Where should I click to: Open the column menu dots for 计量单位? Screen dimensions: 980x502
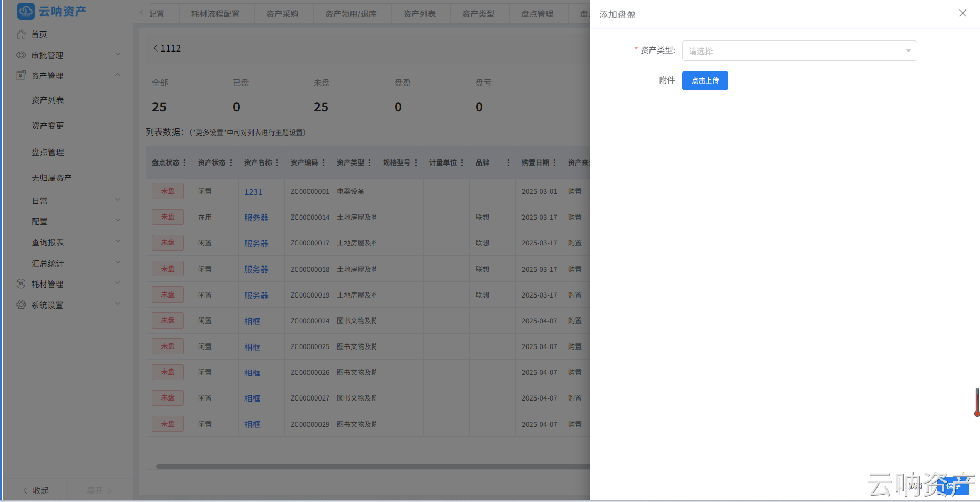[x=462, y=163]
